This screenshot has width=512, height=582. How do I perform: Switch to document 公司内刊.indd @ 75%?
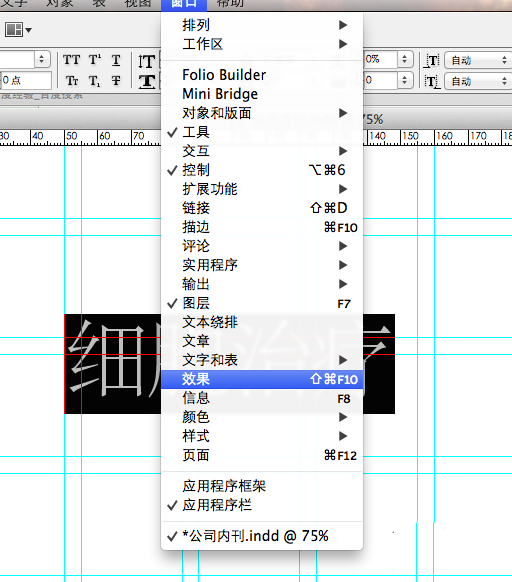click(262, 536)
